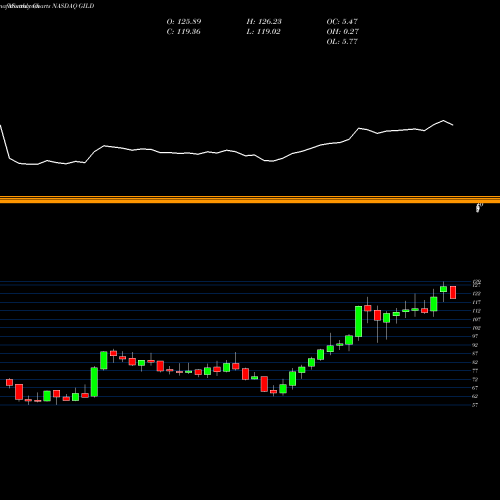Click the last red candlestick on the right
Viewport: 500px width, 500px height.
(x=453, y=292)
